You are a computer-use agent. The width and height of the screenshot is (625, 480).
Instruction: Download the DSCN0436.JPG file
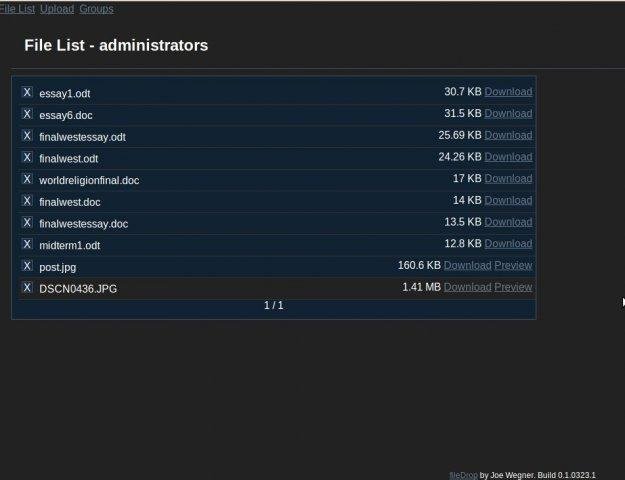[467, 287]
